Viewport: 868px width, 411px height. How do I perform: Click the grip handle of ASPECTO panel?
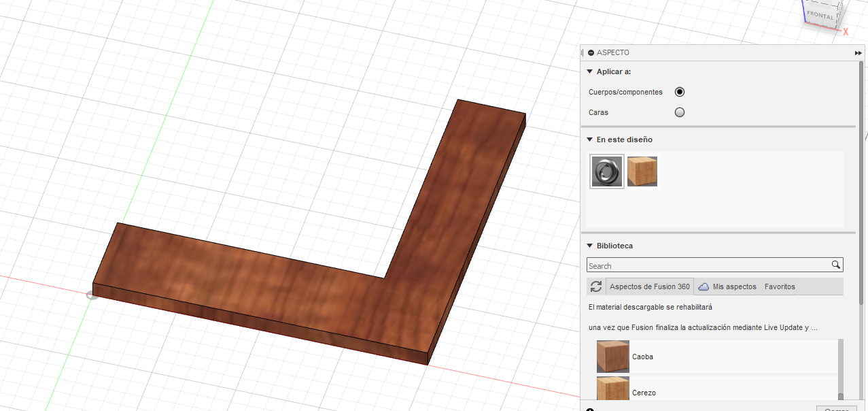tap(583, 52)
